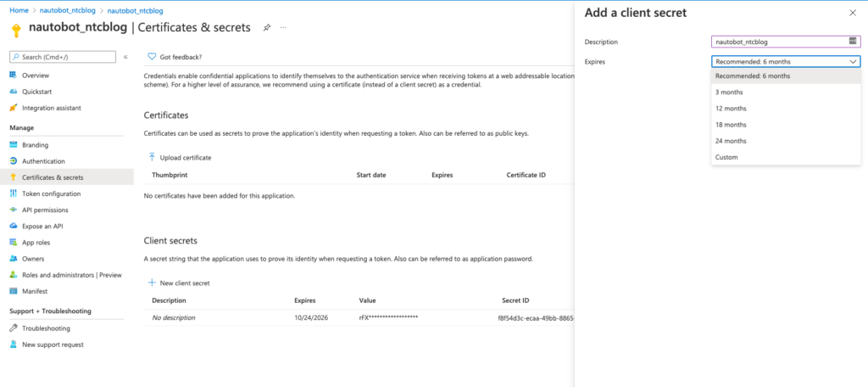Click the Expose an API cloud icon
Image resolution: width=868 pixels, height=387 pixels.
point(14,227)
